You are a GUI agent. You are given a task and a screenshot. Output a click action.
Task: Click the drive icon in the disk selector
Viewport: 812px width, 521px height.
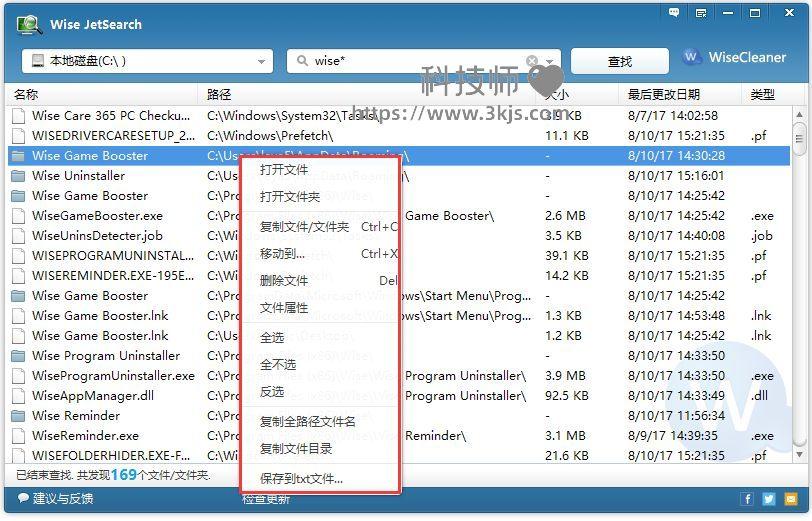click(x=38, y=61)
